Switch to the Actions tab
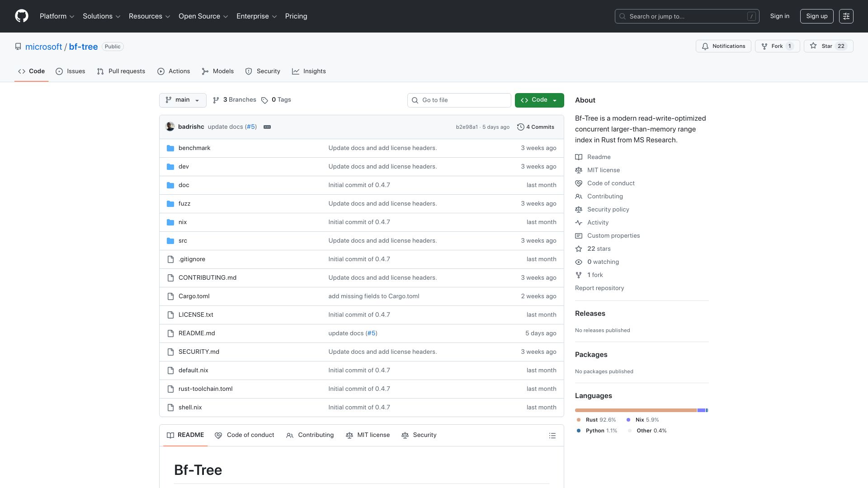868x488 pixels. pos(174,71)
